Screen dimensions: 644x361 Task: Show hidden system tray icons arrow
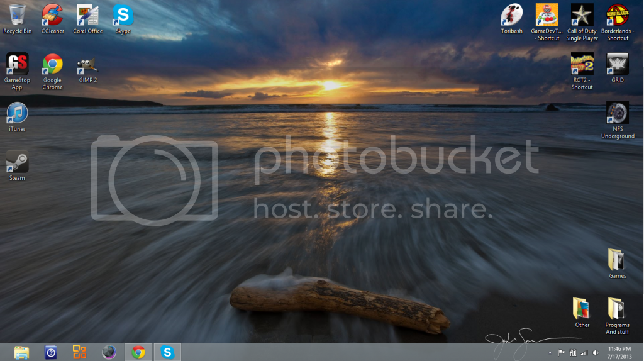click(550, 353)
